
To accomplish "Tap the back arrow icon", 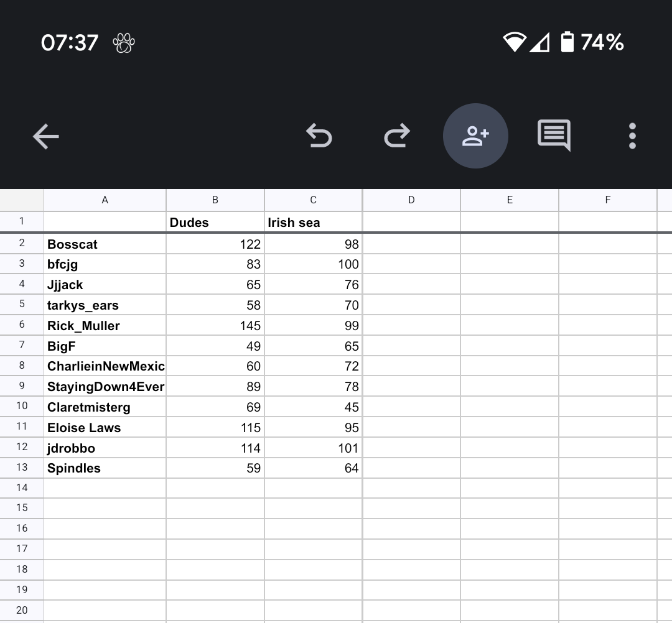I will (x=46, y=136).
